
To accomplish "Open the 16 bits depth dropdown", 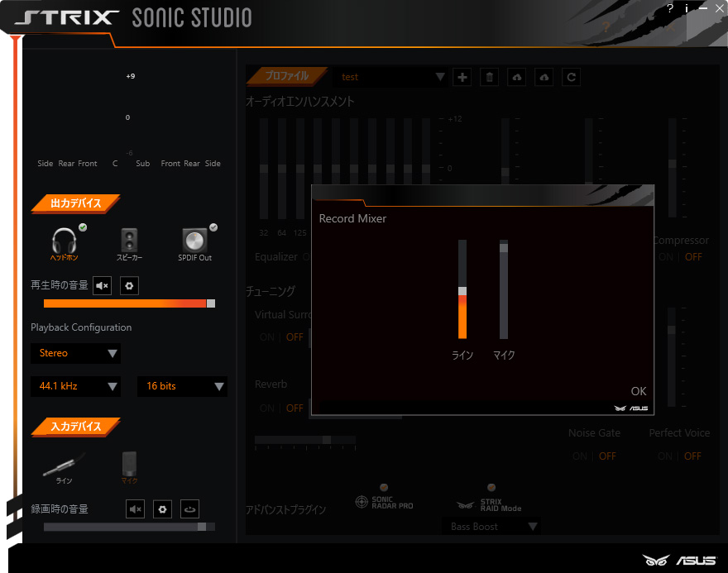I will pyautogui.click(x=183, y=386).
